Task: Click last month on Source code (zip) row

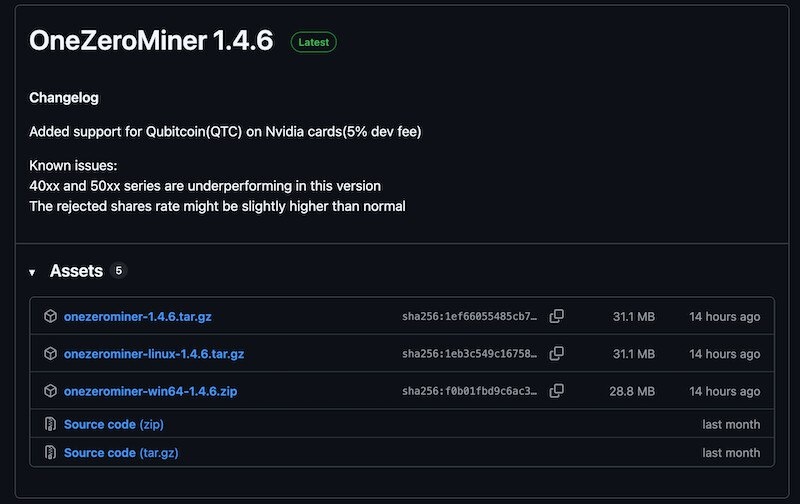Action: click(731, 424)
